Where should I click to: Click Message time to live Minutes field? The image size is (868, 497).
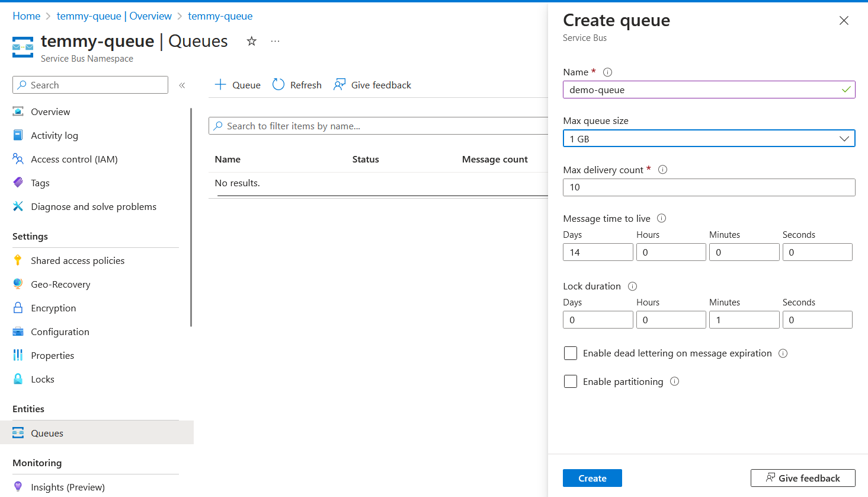tap(744, 252)
